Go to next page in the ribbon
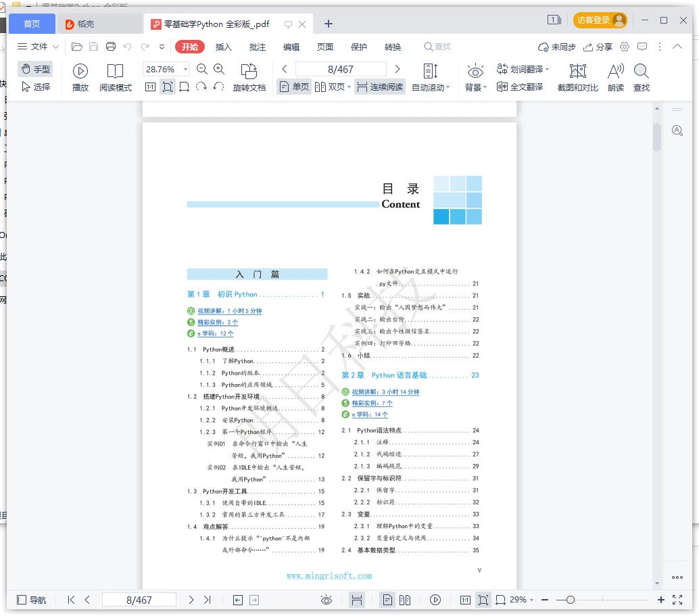This screenshot has width=699, height=616. 397,69
